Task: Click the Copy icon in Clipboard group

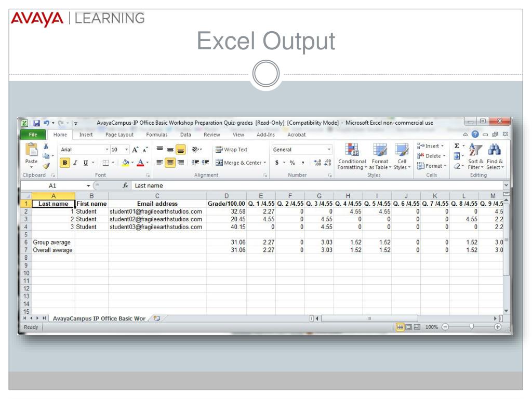Action: 46,156
